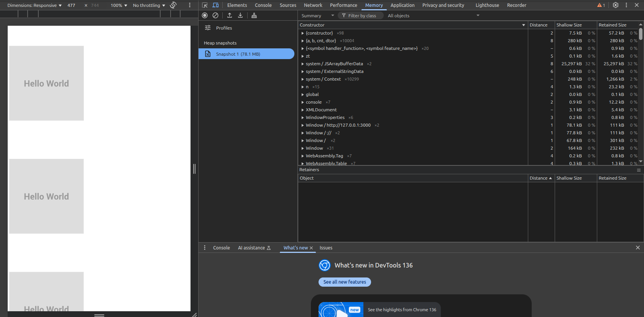Click the Retainers panel menu icon
Screen dimensions: 644x317
point(639,170)
